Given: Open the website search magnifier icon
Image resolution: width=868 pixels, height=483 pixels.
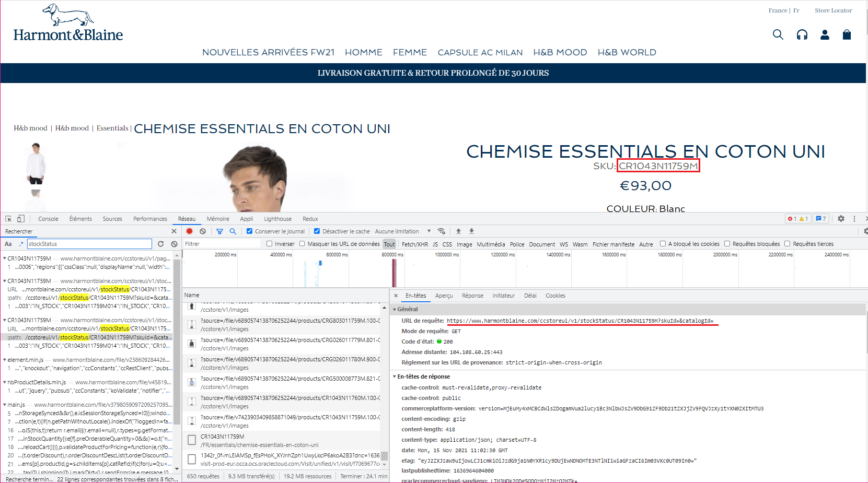Looking at the screenshot, I should pos(778,34).
